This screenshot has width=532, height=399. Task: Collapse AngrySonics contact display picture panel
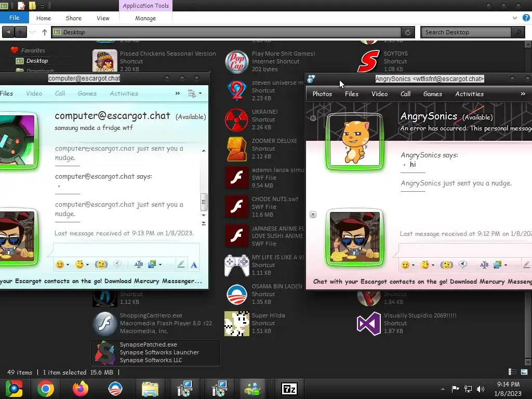coord(313,118)
